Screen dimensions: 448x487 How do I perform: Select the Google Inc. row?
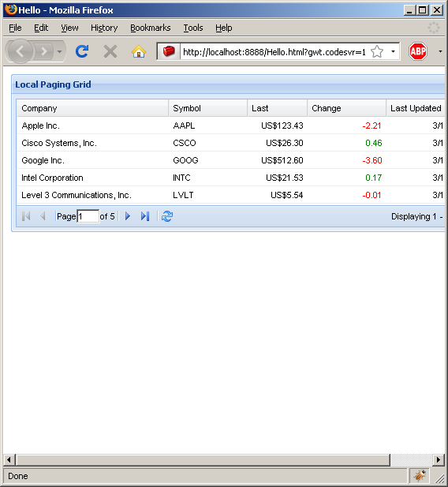click(230, 160)
